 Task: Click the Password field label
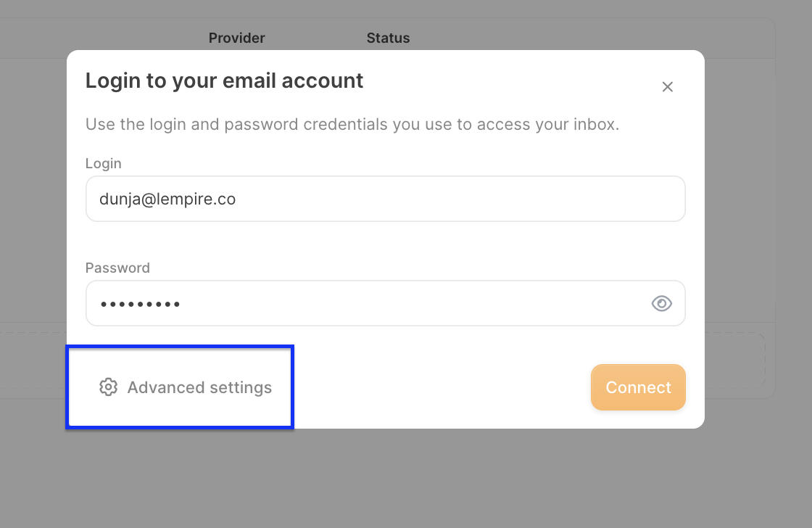pos(117,268)
